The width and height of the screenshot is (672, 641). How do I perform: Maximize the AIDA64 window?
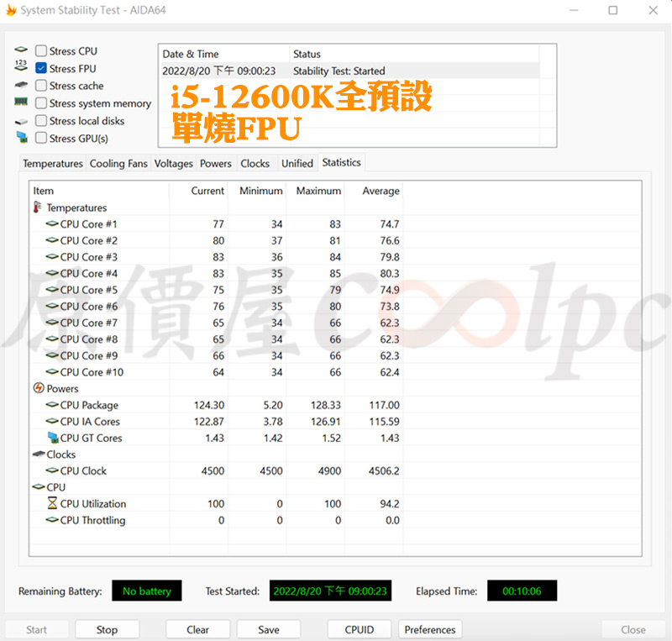pos(613,10)
